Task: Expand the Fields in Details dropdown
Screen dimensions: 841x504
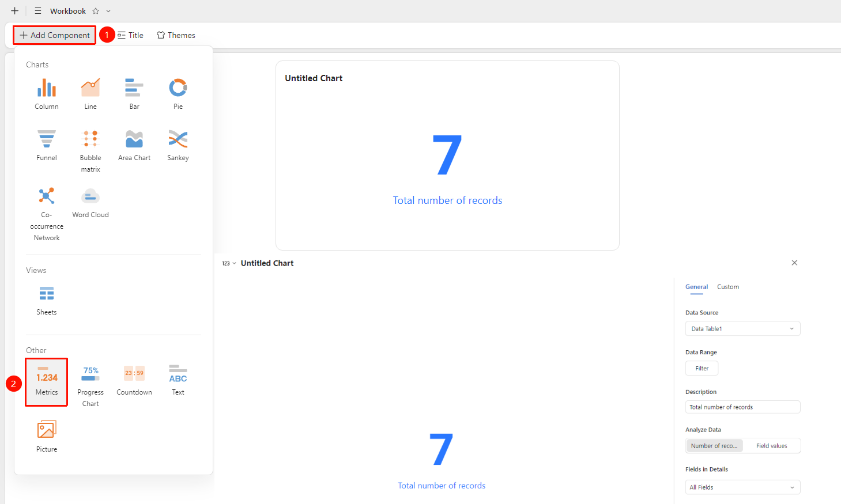Action: [x=742, y=487]
